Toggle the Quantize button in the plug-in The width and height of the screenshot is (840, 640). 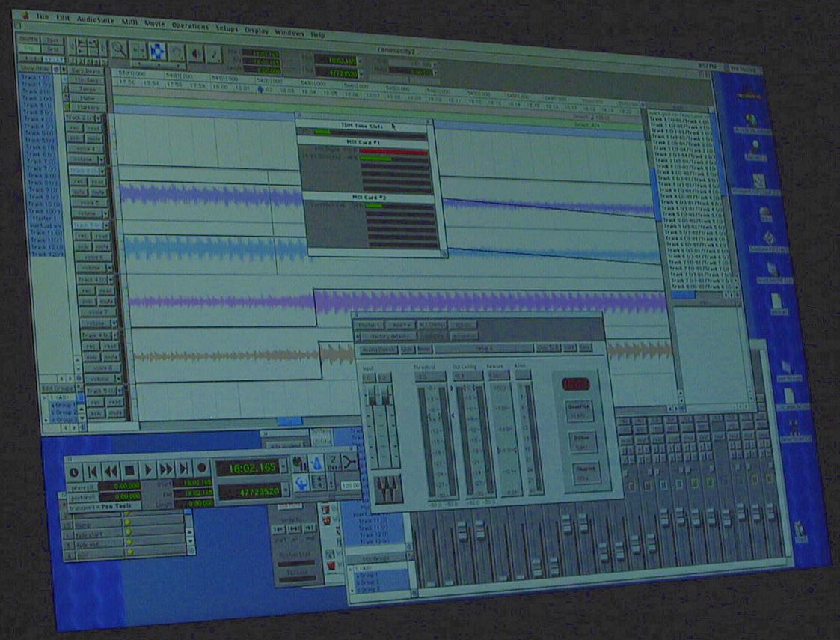(x=579, y=412)
